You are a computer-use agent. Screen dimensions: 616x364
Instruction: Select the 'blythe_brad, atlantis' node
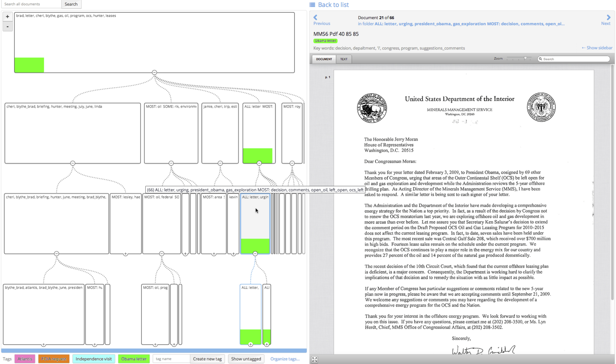click(44, 314)
